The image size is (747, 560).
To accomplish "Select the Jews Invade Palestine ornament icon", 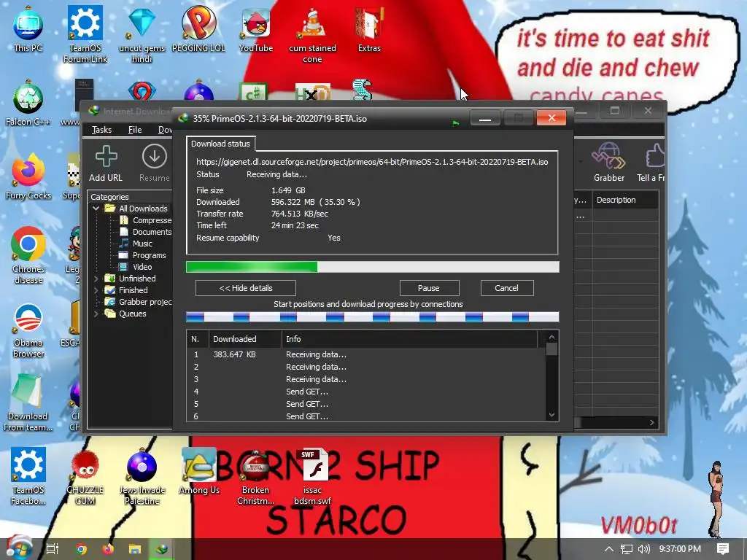I will pos(142,465).
